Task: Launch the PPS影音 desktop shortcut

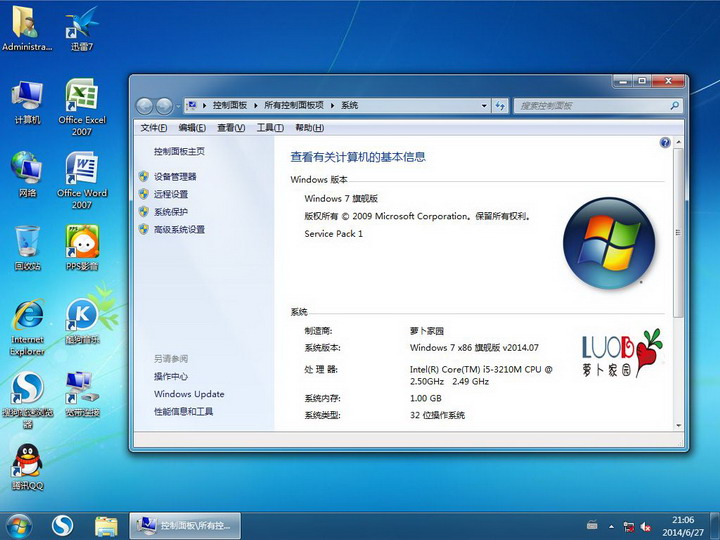Action: [82, 248]
